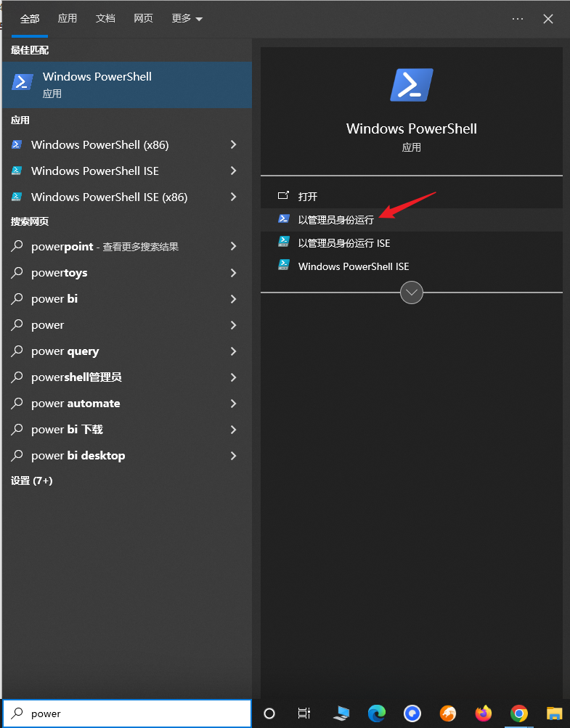570x728 pixels.
Task: Expand the power bi desktop suggestion arrow
Action: pos(234,456)
